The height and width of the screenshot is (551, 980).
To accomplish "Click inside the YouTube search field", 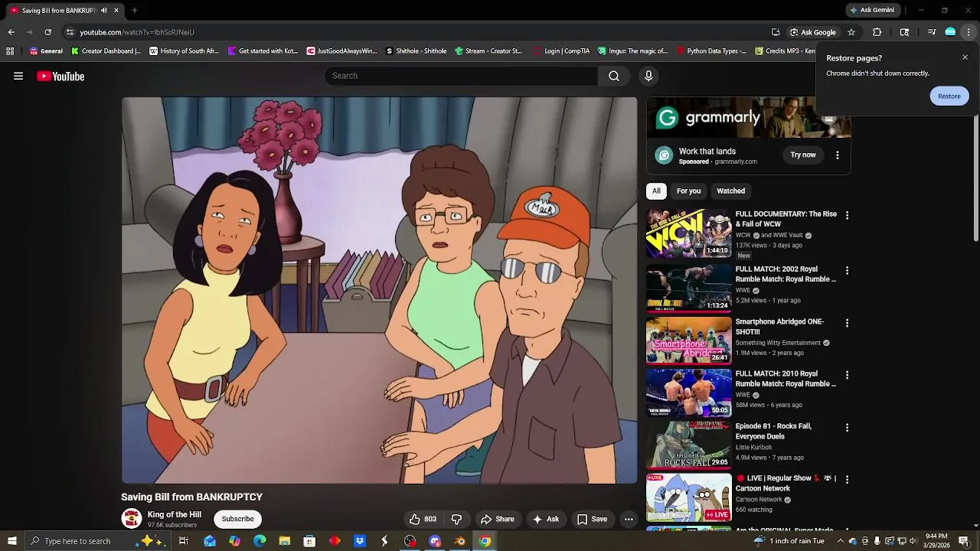I will click(x=462, y=76).
